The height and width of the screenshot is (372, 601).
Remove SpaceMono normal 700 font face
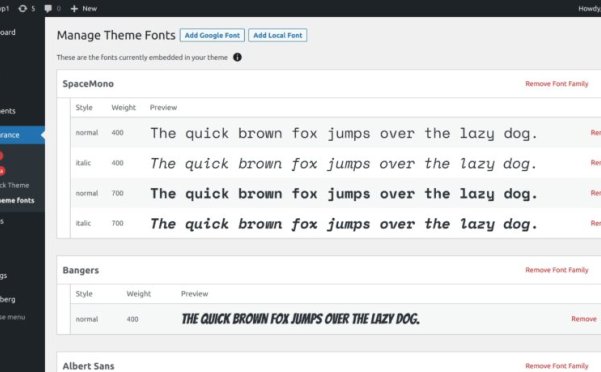[x=596, y=193]
